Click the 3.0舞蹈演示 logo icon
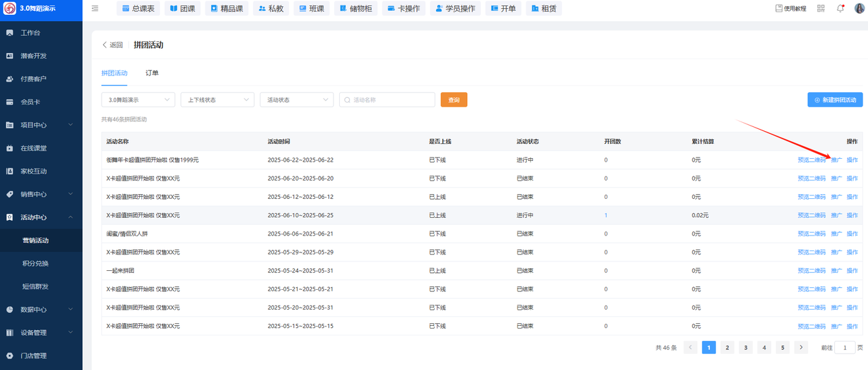Screen dimensions: 868x370 coord(9,8)
